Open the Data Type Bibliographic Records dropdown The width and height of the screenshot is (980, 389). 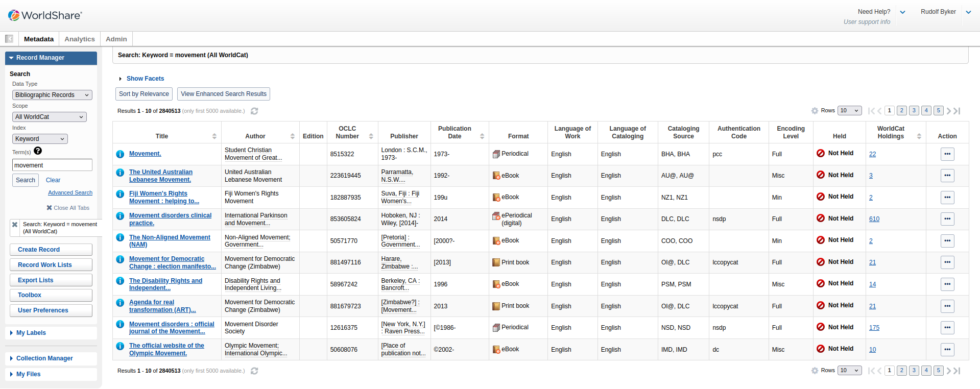tap(52, 95)
